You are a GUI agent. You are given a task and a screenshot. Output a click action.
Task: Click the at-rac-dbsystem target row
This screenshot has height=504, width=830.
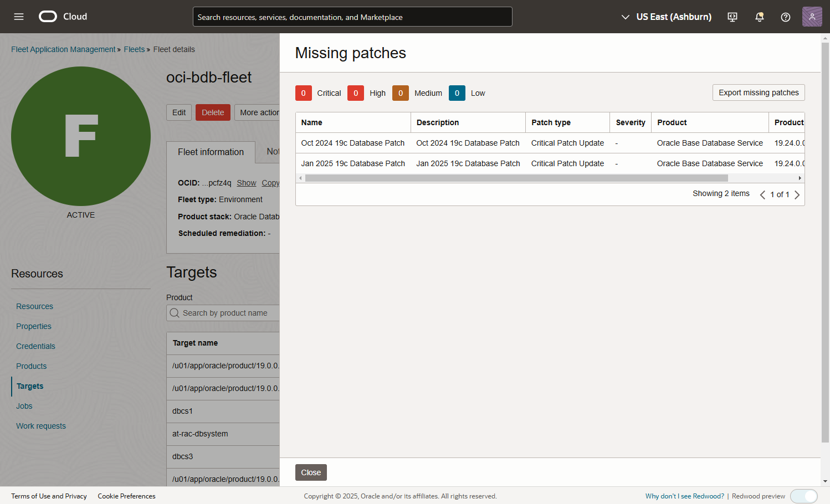[x=223, y=434]
